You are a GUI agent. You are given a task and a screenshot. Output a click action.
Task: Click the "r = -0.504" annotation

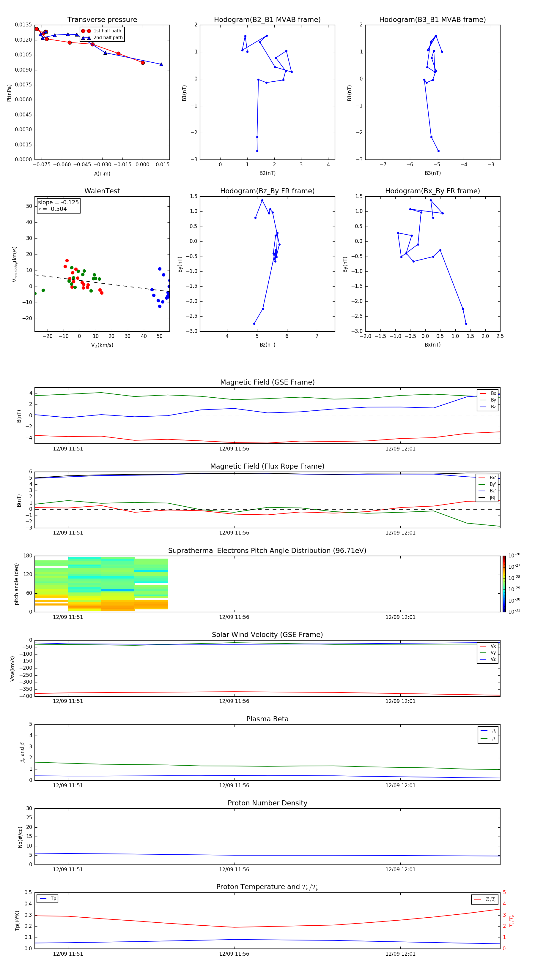(53, 209)
